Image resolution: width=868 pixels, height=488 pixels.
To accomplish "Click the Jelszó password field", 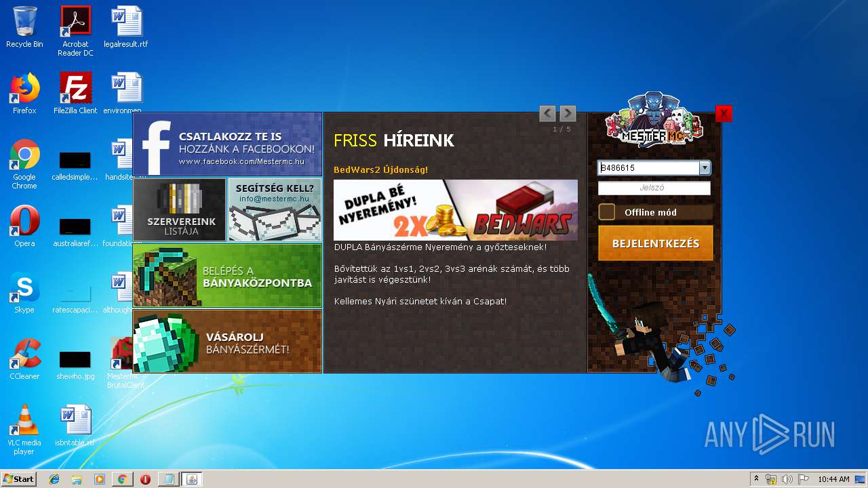I will pyautogui.click(x=654, y=188).
